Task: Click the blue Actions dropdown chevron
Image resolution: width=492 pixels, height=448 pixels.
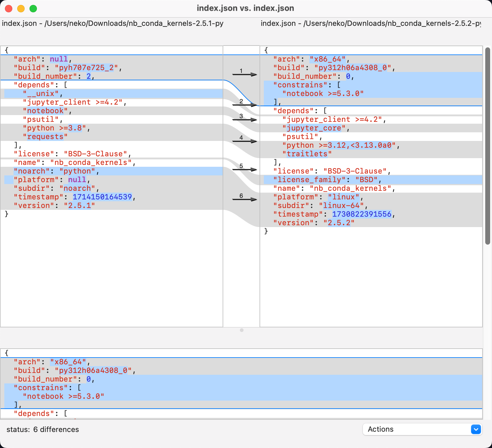Action: 476,429
